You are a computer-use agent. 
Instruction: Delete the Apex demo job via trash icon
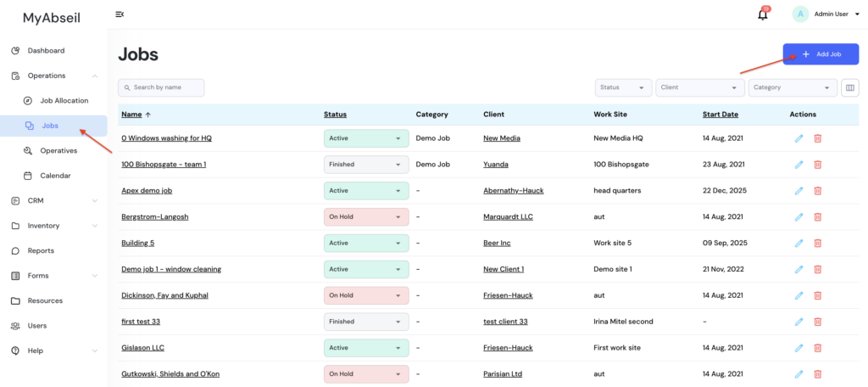[817, 191]
